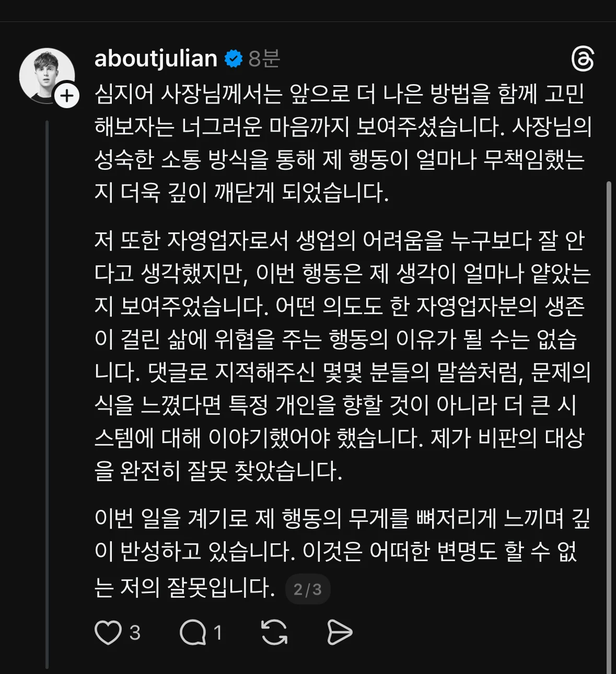Follow aboutjulian with the plus badge
This screenshot has height=674, width=616.
[x=67, y=96]
